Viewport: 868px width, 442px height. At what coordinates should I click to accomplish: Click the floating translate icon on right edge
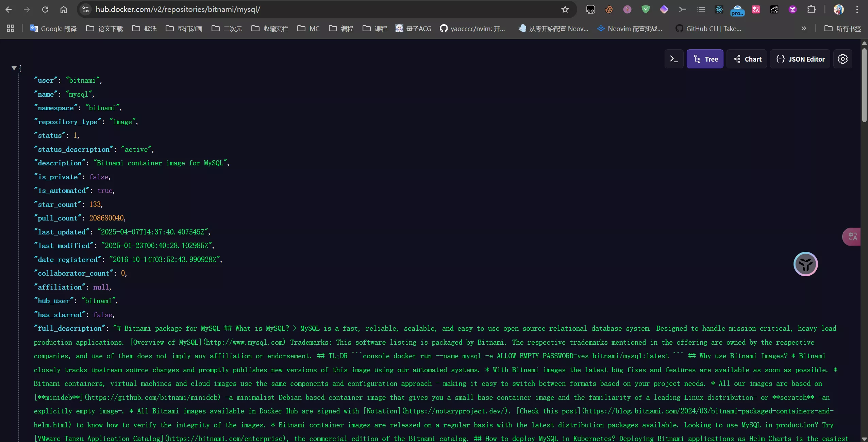[852, 236]
